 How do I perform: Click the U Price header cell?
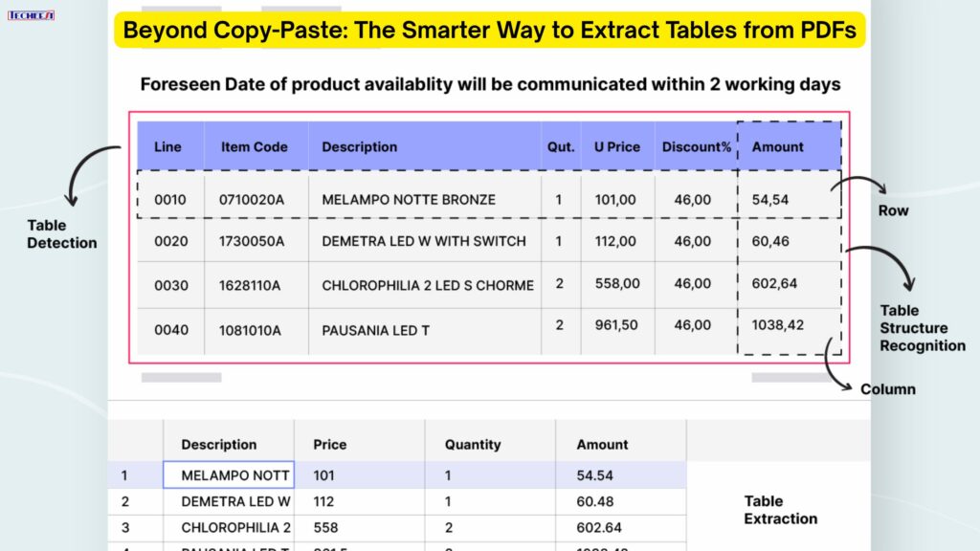click(x=616, y=146)
